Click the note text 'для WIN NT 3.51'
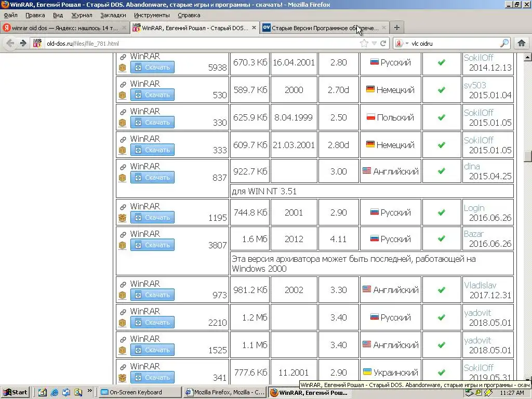The height and width of the screenshot is (399, 532). coord(264,191)
